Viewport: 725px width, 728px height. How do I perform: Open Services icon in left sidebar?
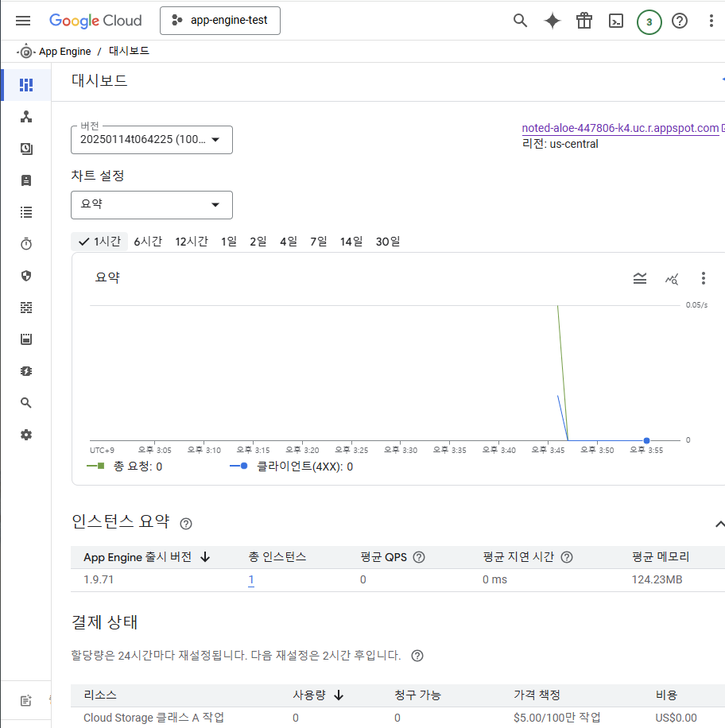click(26, 117)
